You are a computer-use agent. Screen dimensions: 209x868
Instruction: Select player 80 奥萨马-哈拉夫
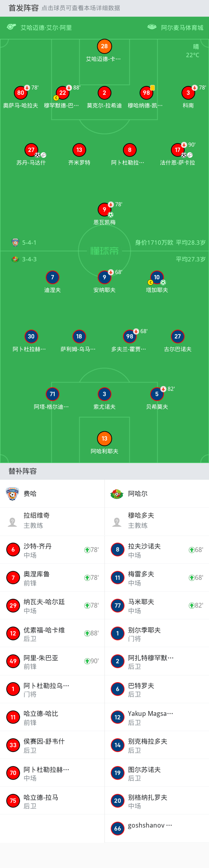pos(21,93)
